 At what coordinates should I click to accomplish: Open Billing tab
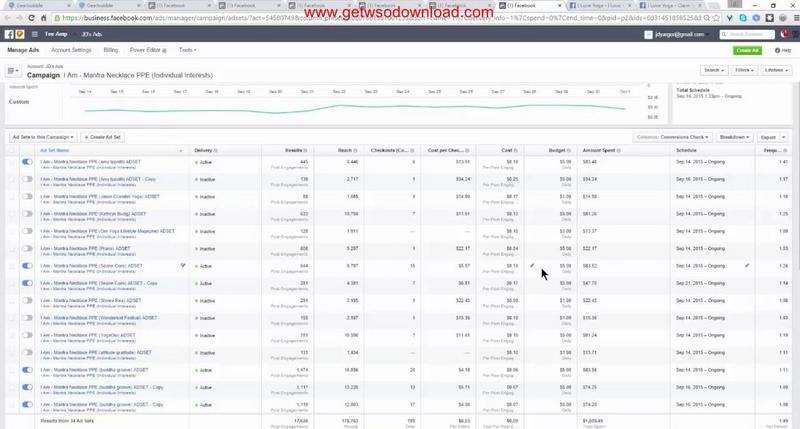coord(111,50)
